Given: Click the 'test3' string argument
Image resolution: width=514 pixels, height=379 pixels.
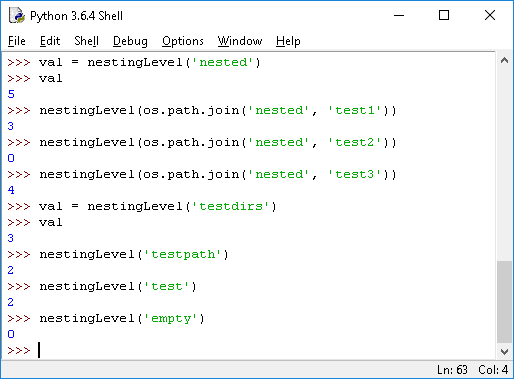Looking at the screenshot, I should [x=354, y=174].
